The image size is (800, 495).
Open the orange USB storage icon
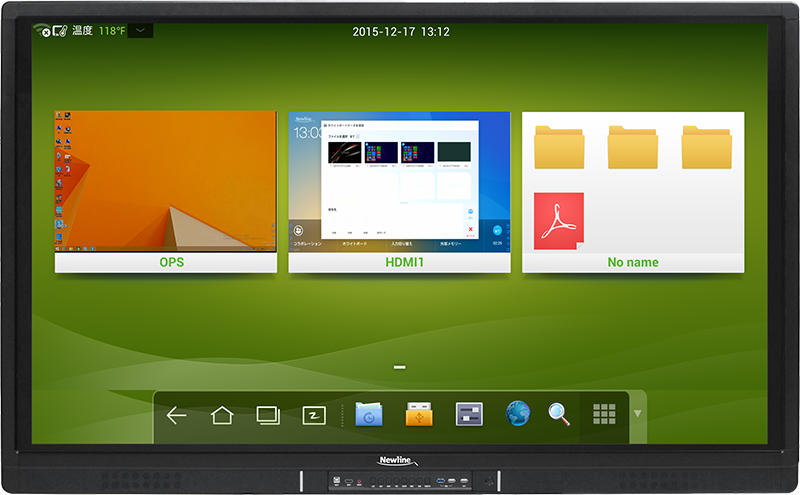point(419,415)
